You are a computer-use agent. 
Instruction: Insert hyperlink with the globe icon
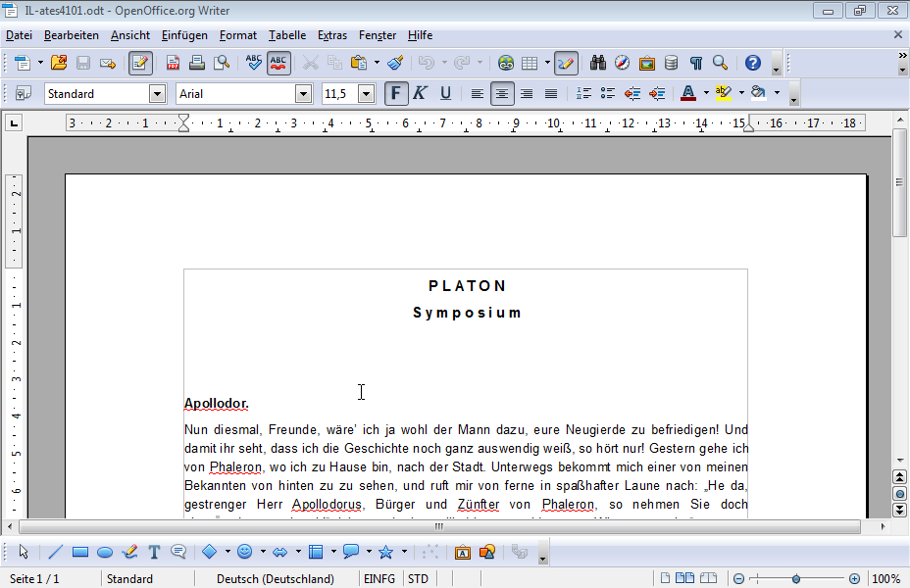coord(505,63)
